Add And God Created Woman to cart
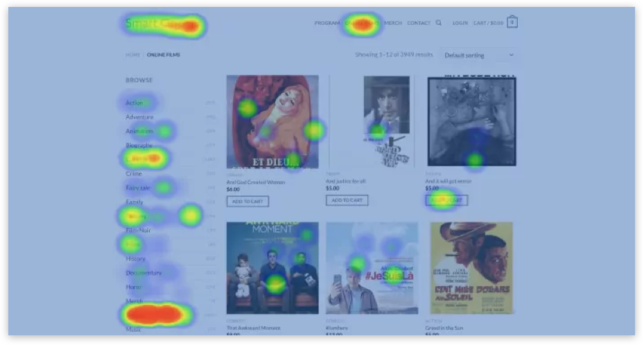 click(247, 202)
